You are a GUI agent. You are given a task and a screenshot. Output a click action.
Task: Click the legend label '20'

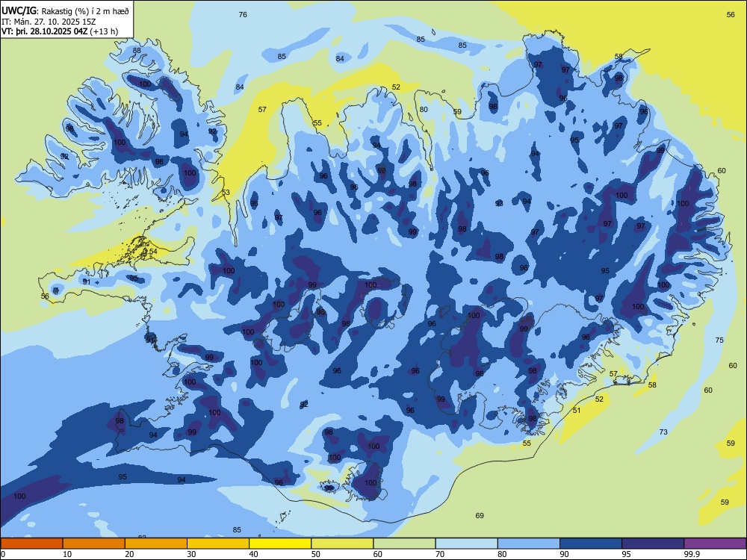(129, 554)
